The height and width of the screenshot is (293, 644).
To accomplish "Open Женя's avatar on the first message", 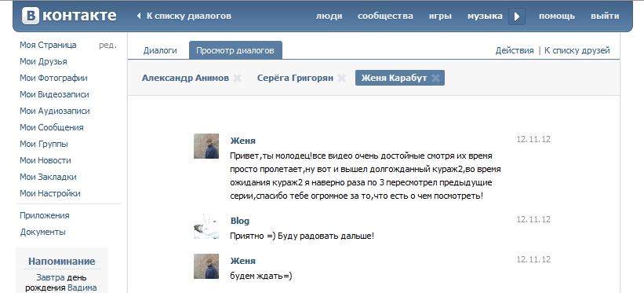I will pyautogui.click(x=206, y=145).
